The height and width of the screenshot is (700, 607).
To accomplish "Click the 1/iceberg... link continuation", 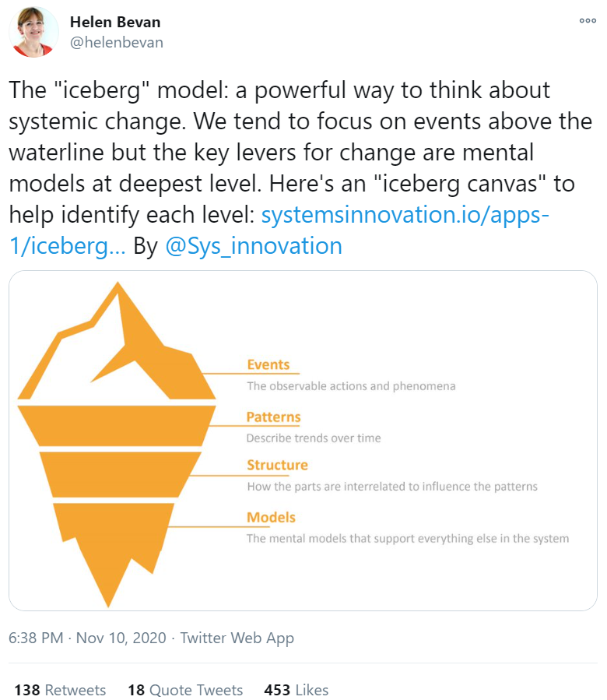I will click(x=68, y=246).
